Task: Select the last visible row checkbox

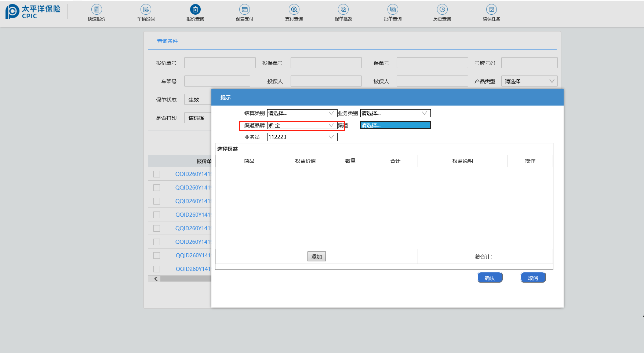Action: [157, 269]
